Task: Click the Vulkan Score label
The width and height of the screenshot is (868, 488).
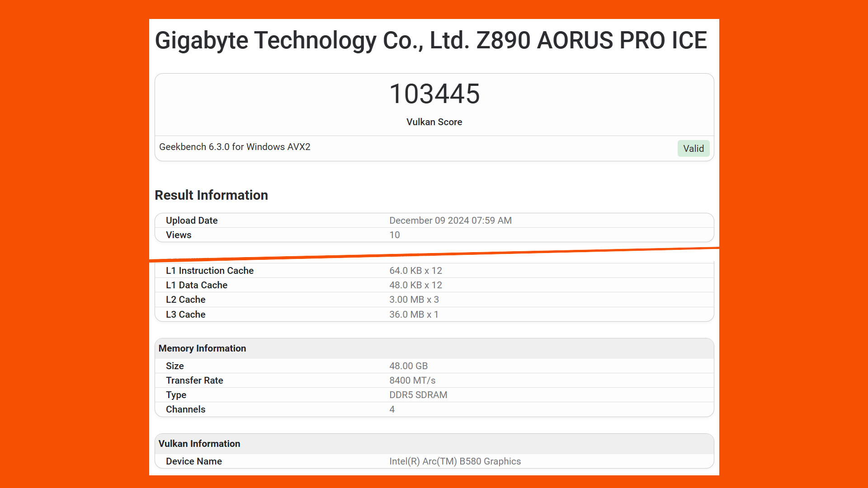Action: pos(434,122)
